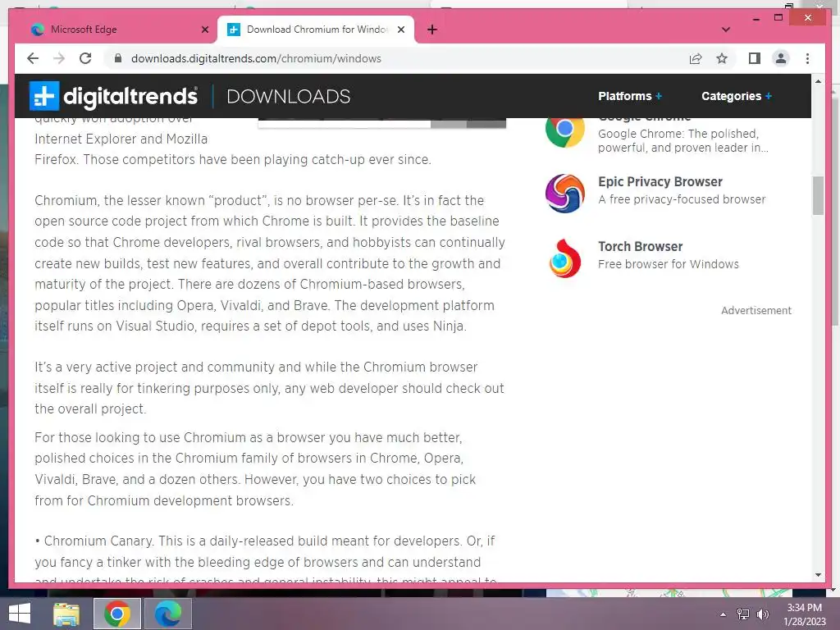Click the forward navigation arrow

[x=59, y=58]
